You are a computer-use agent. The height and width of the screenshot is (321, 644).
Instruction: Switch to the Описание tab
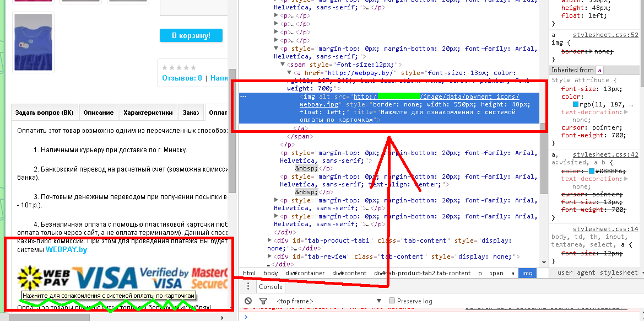98,113
